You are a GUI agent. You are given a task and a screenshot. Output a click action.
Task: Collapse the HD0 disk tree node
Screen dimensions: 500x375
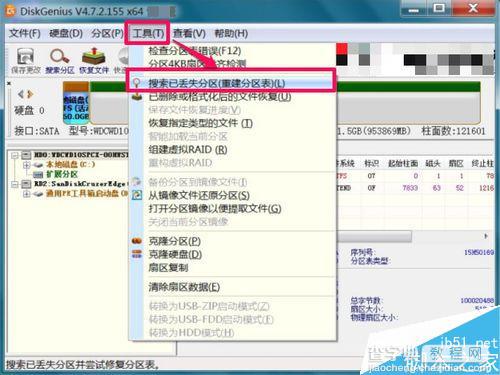[x=15, y=155]
